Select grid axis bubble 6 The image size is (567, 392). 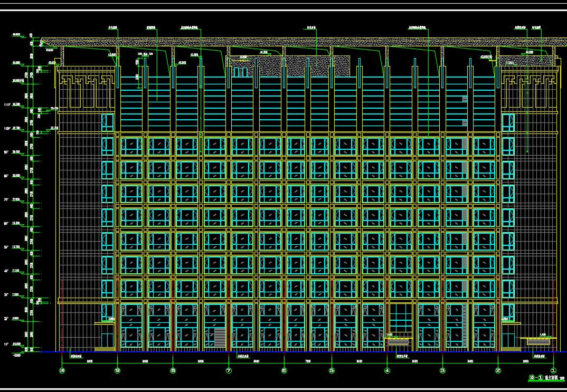pyautogui.click(x=284, y=370)
